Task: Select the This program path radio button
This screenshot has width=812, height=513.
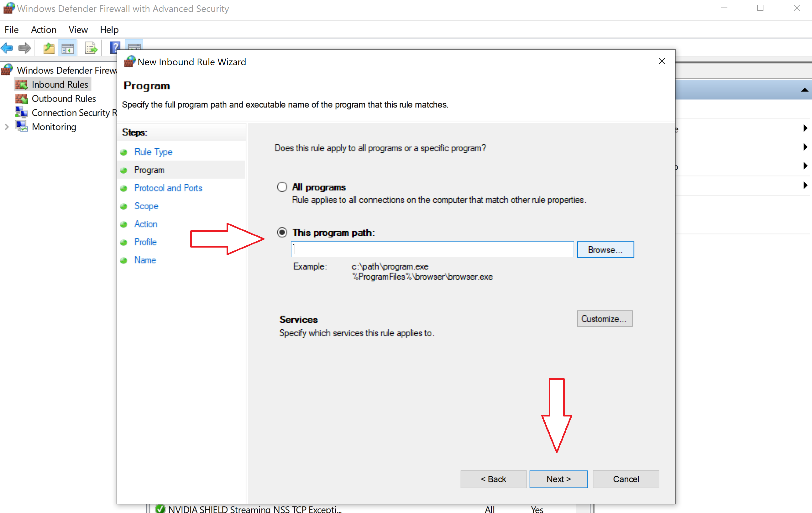Action: (x=282, y=233)
